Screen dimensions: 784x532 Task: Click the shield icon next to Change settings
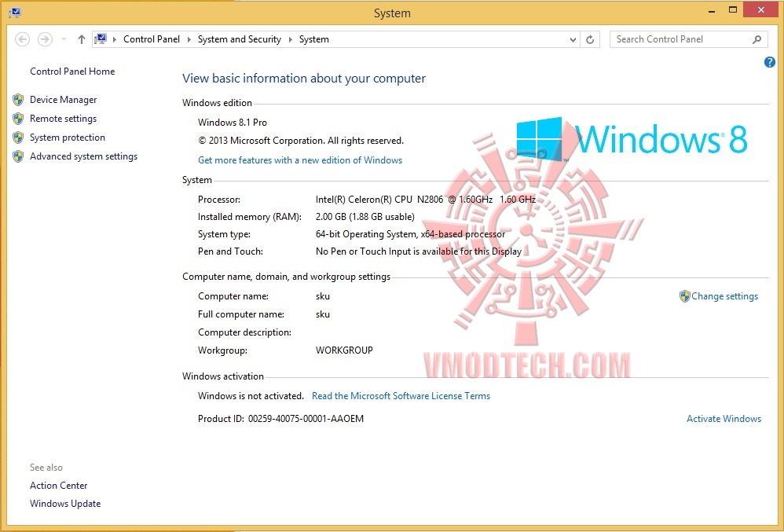tap(684, 296)
